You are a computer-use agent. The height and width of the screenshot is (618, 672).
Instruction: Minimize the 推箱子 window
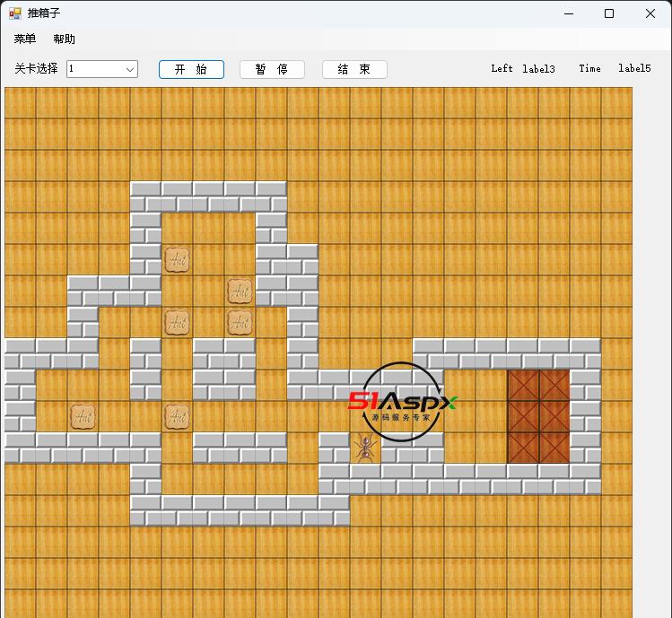tap(568, 13)
